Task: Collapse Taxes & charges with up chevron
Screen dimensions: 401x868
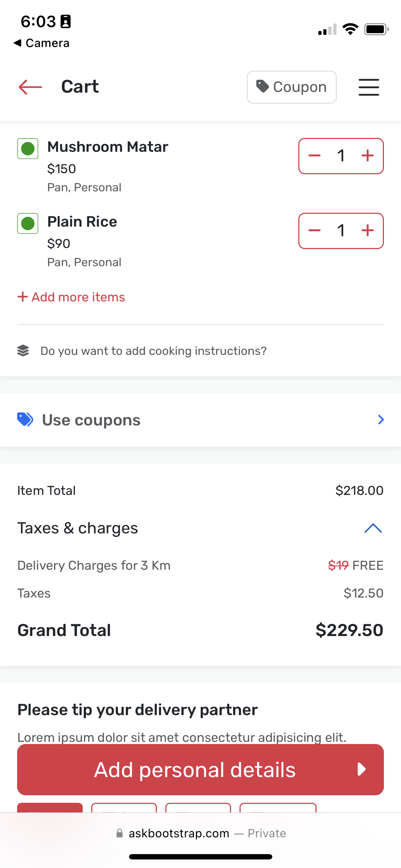Action: (x=373, y=528)
